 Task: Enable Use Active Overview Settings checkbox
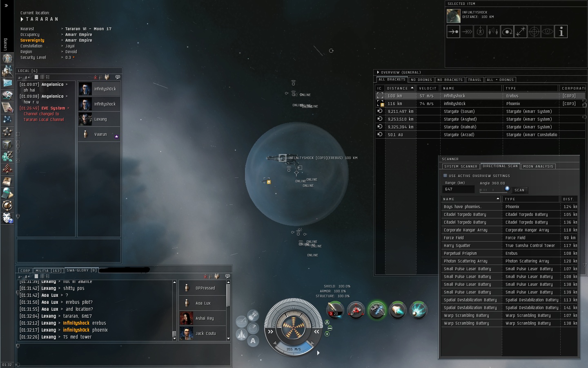pos(445,176)
